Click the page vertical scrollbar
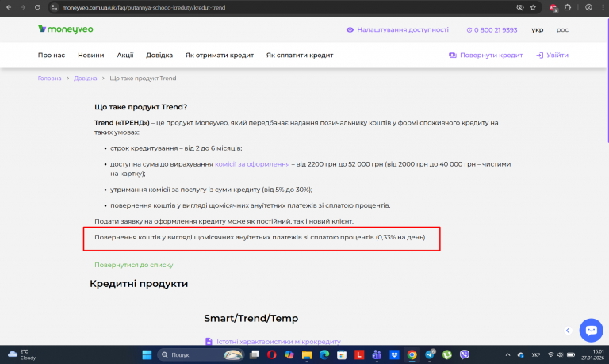609x364 pixels. click(x=607, y=82)
